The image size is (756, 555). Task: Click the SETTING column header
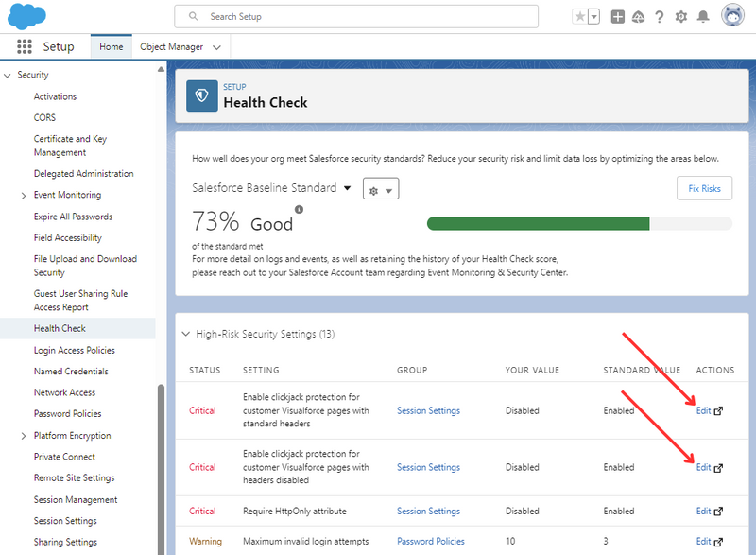coord(261,371)
